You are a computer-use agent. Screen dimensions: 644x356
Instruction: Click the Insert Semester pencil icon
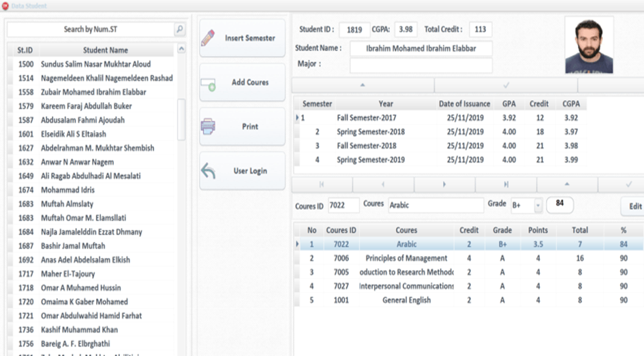[208, 38]
